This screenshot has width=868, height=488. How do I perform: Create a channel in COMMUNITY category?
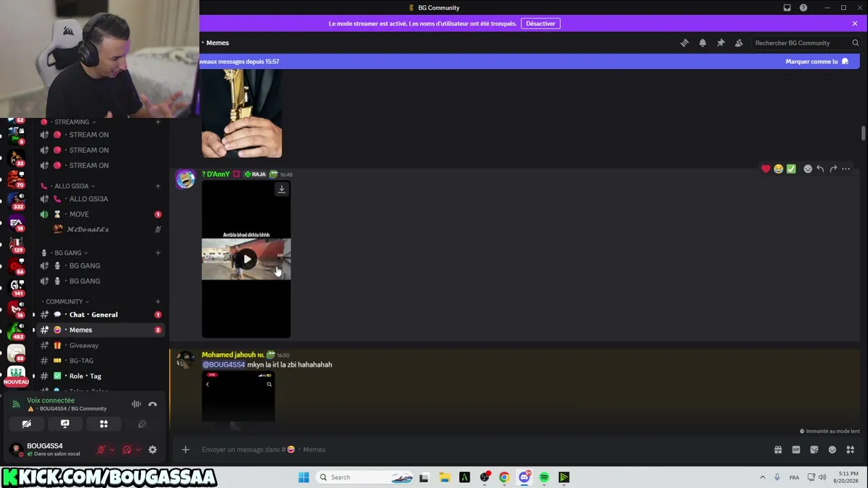(x=158, y=302)
